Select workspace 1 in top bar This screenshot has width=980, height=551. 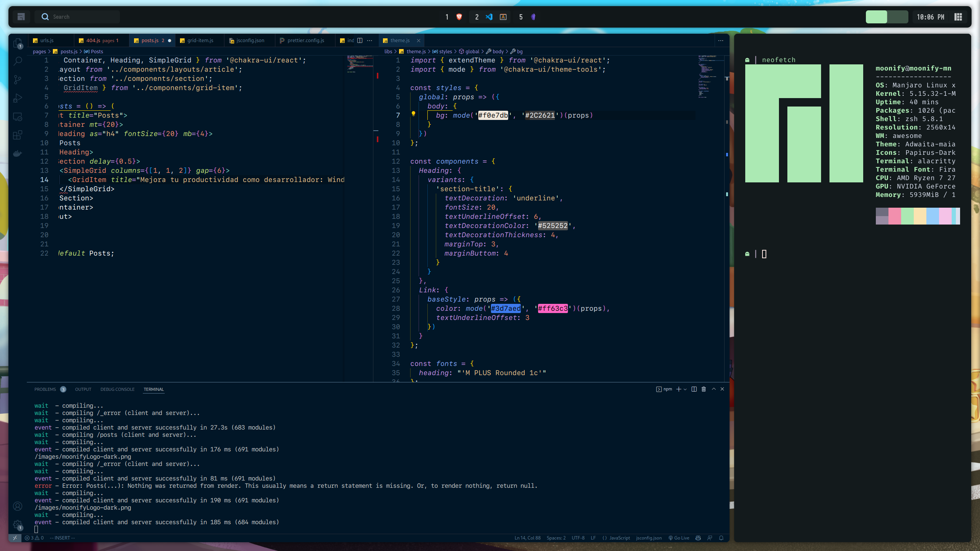[447, 17]
